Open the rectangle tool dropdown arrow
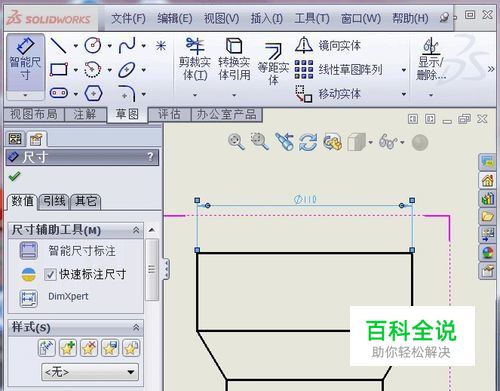Image resolution: width=500 pixels, height=391 pixels. coord(76,70)
